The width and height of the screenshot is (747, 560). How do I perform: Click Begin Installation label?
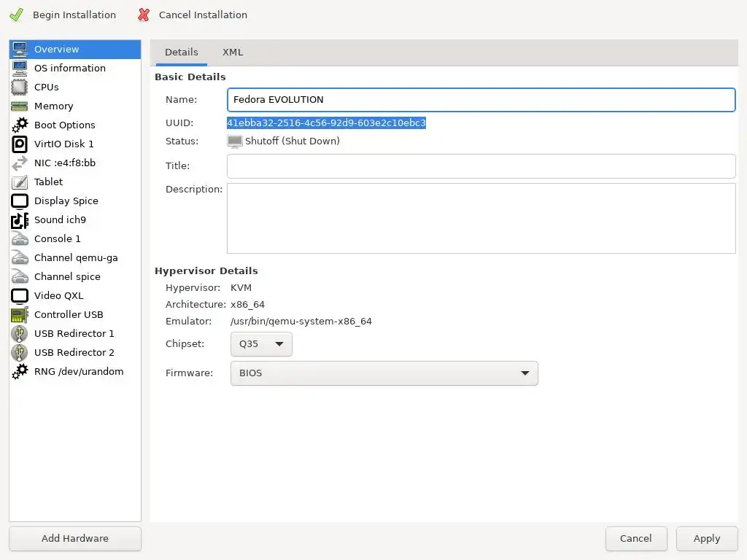74,15
